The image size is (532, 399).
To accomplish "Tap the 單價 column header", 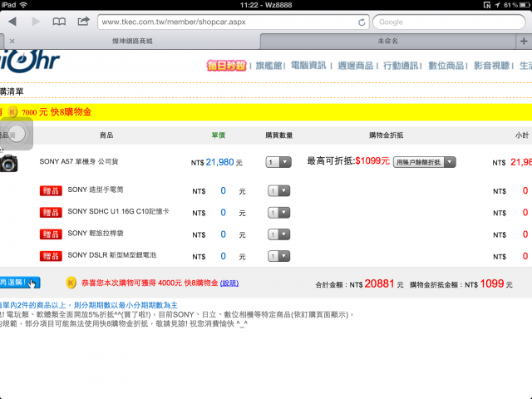I will (218, 135).
